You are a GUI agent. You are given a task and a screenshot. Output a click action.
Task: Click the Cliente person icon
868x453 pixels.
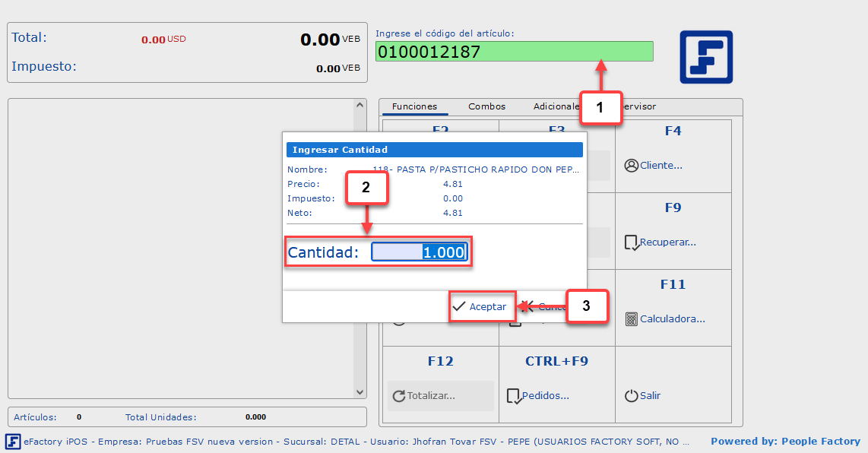click(x=631, y=165)
